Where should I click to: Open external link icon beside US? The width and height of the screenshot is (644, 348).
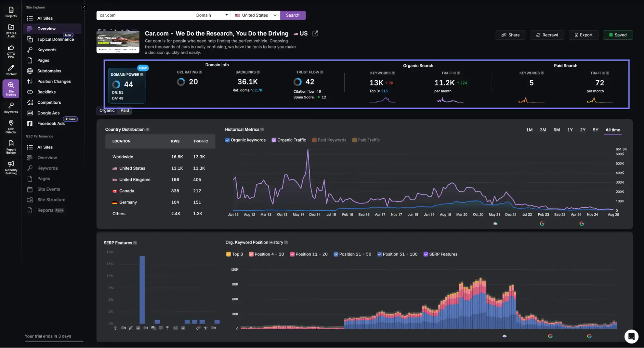[315, 33]
